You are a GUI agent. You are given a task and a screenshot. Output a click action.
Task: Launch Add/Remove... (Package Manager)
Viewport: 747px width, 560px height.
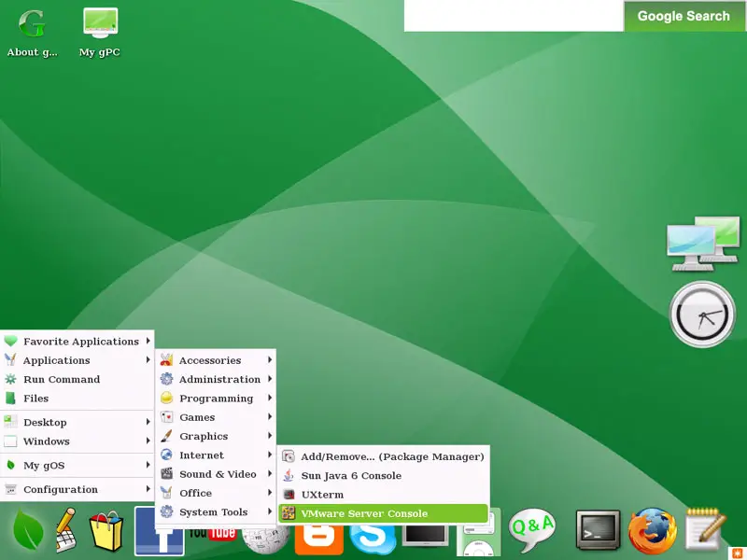[x=384, y=456]
